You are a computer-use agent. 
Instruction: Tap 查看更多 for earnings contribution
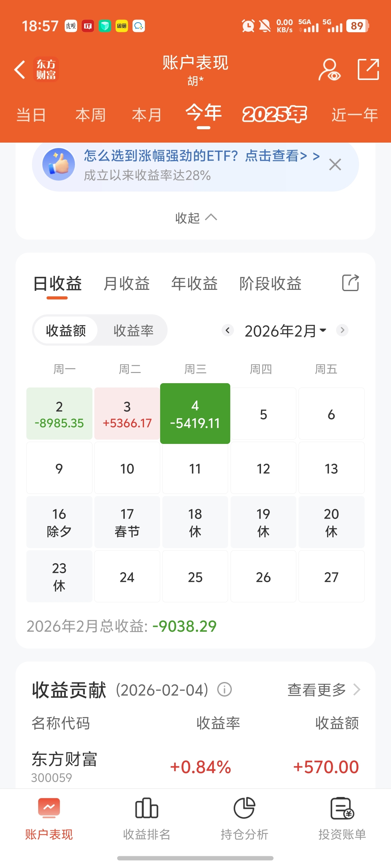point(323,689)
